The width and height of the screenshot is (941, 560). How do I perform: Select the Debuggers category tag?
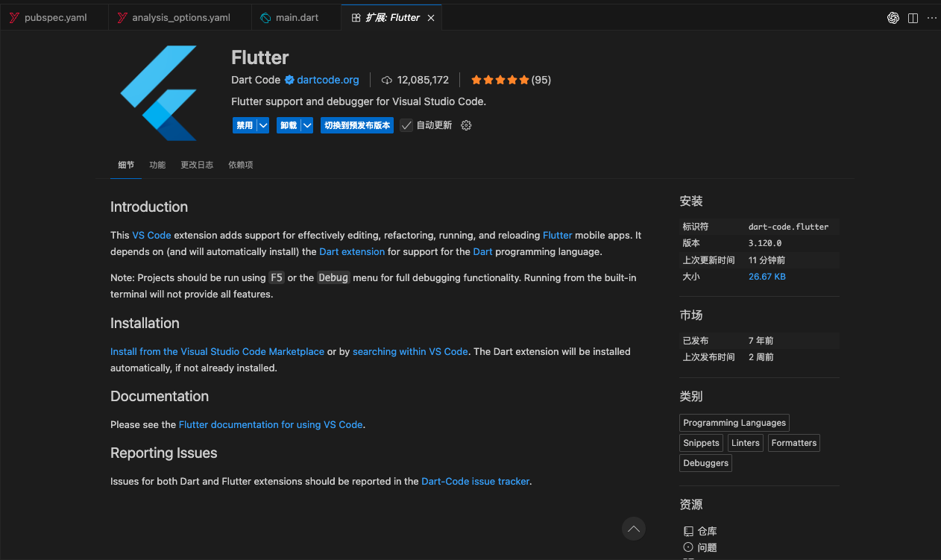(705, 463)
